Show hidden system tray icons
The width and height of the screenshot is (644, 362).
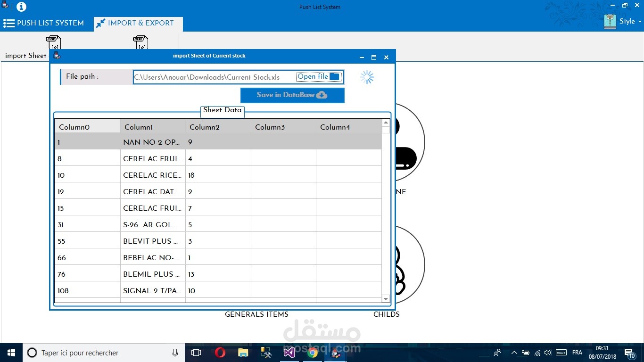coord(514,353)
